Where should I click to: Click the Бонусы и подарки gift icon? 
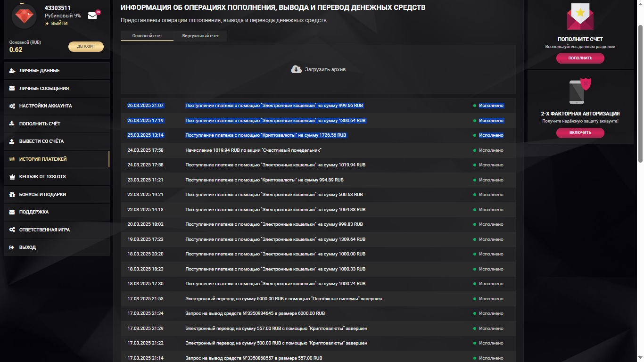[x=12, y=194]
